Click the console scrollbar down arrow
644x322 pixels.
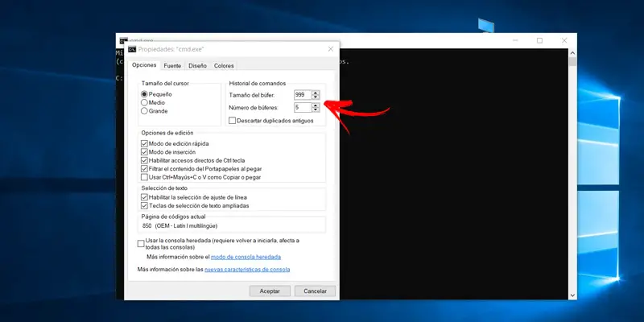pos(572,295)
